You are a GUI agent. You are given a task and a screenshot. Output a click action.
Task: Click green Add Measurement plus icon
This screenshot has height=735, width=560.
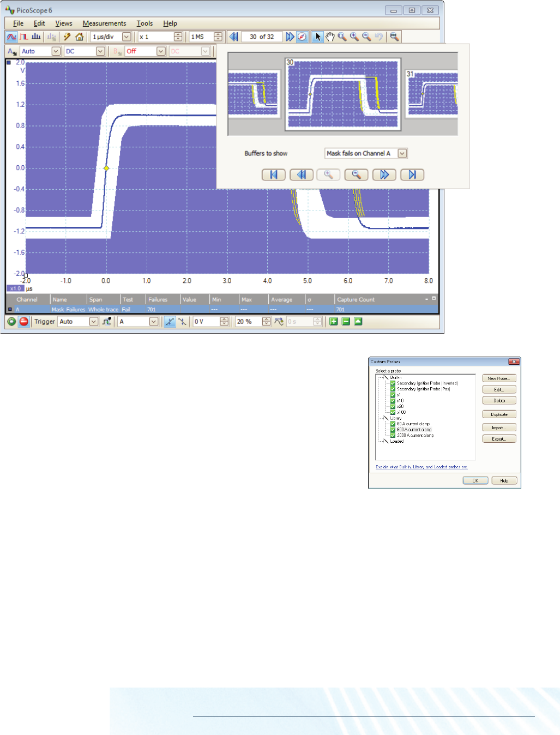pyautogui.click(x=334, y=322)
